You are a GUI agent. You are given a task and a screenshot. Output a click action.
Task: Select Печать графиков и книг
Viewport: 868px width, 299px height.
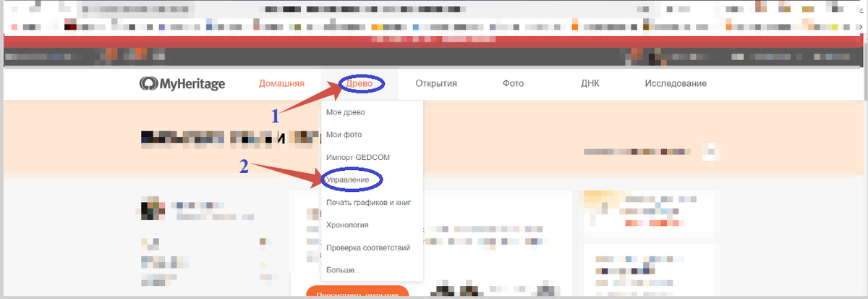(368, 202)
